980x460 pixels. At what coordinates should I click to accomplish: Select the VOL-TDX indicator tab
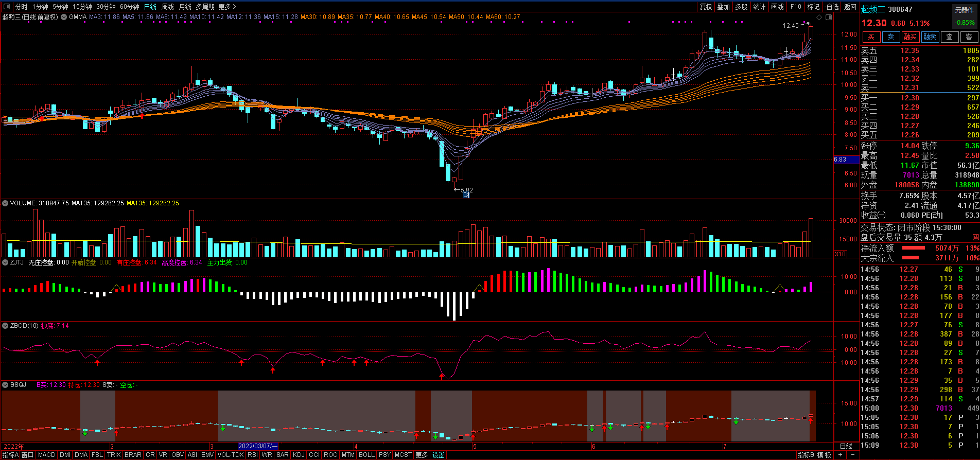click(x=231, y=455)
